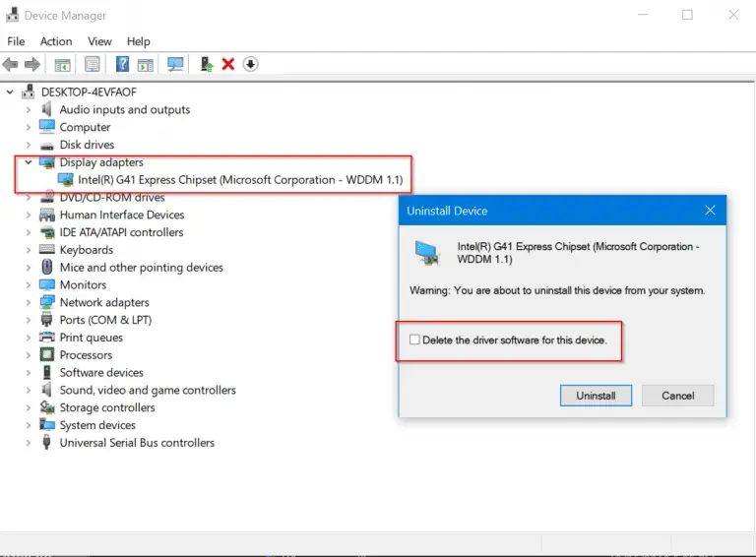The height and width of the screenshot is (557, 756).
Task: Click the blue Help question-mark icon
Action: point(122,64)
